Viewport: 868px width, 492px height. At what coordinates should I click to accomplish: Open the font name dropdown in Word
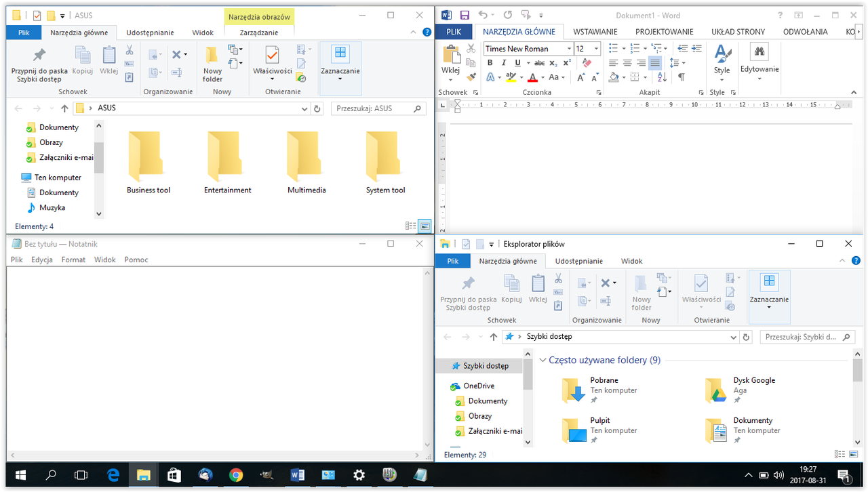click(569, 49)
